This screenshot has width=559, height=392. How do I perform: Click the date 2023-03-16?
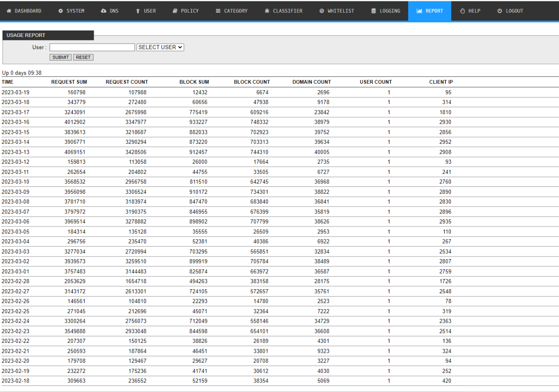pos(16,122)
